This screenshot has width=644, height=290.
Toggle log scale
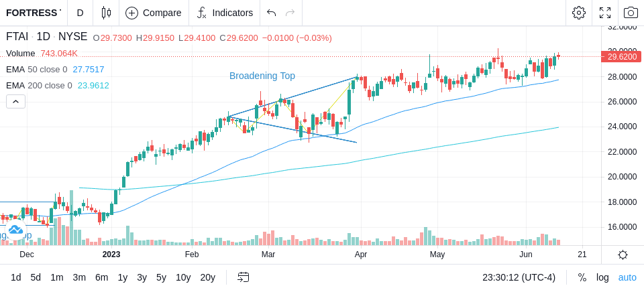pos(602,278)
